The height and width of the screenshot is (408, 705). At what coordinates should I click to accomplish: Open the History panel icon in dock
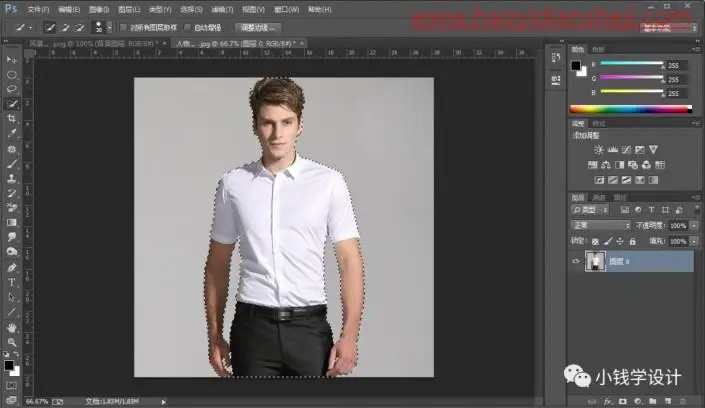point(556,58)
